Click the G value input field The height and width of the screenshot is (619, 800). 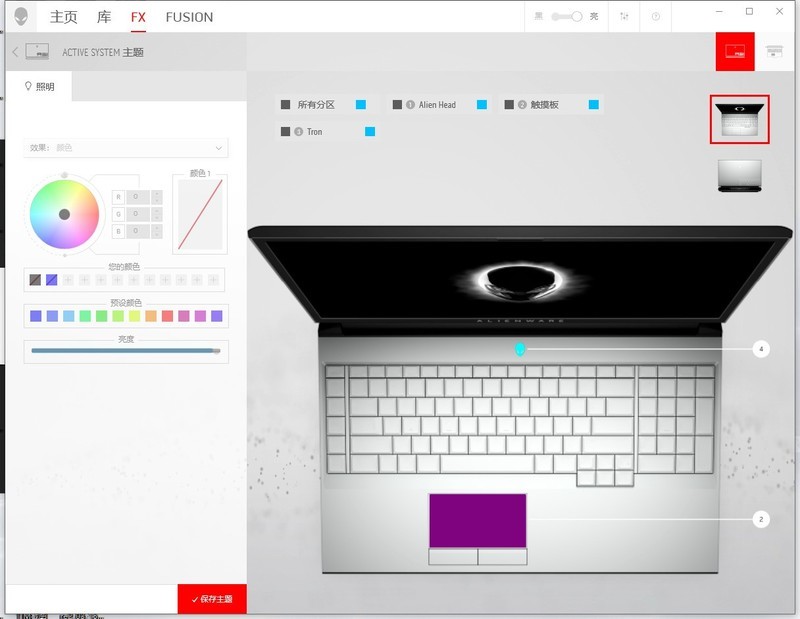point(138,214)
